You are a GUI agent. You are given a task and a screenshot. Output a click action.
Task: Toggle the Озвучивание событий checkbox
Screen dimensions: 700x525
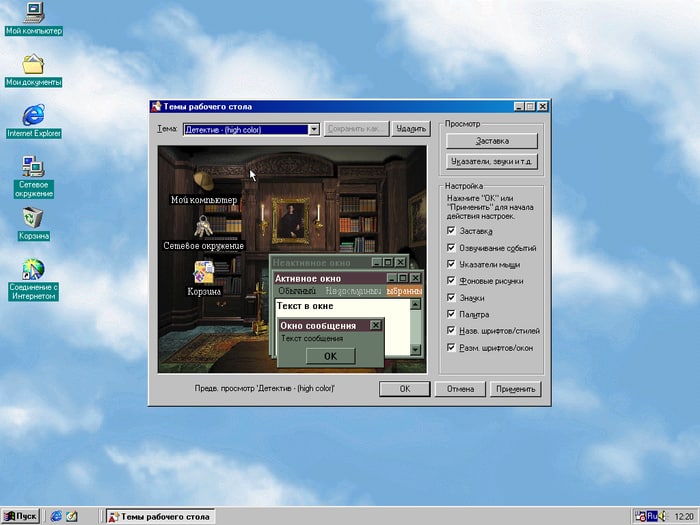(x=451, y=247)
